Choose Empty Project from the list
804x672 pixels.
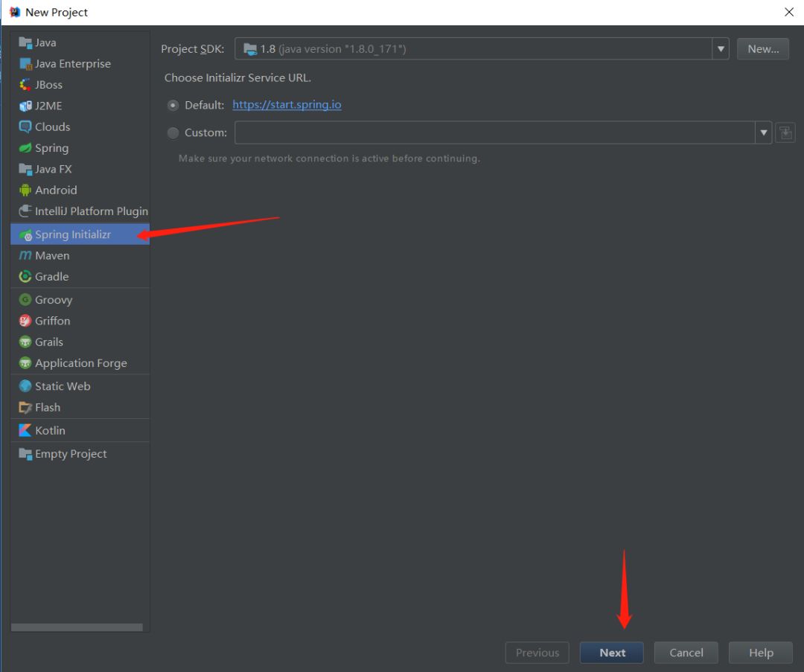pyautogui.click(x=71, y=454)
